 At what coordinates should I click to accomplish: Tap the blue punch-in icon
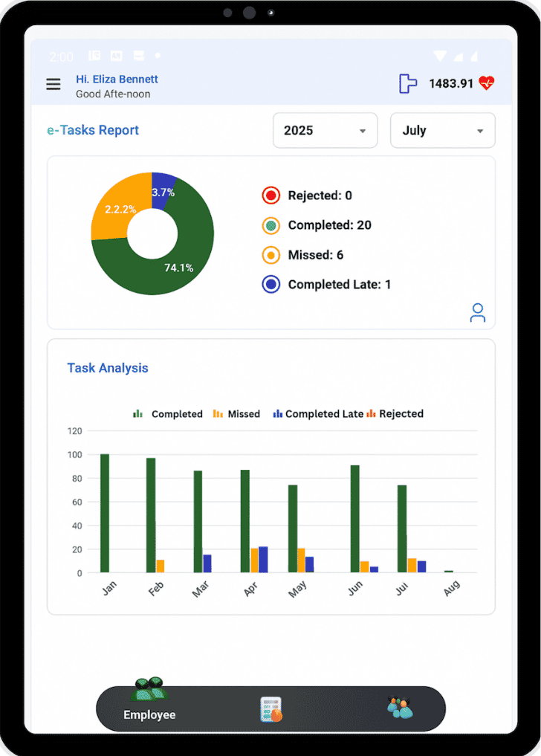tap(407, 83)
